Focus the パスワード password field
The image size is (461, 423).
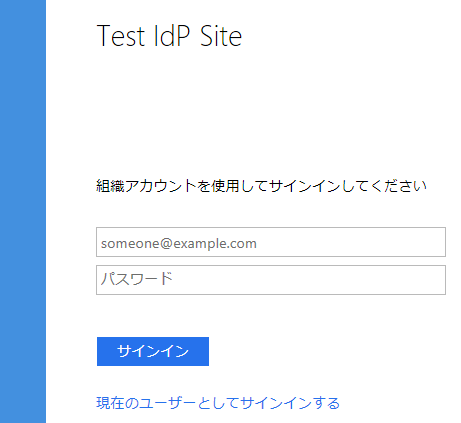(271, 280)
